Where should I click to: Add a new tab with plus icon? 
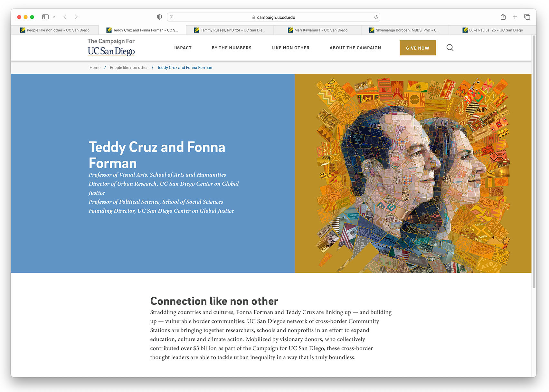tap(515, 17)
